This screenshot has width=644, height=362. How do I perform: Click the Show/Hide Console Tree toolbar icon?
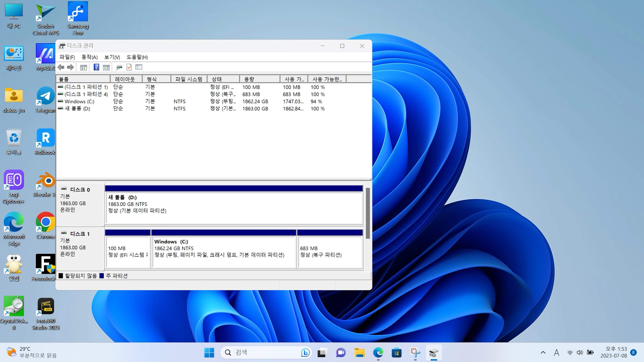84,67
